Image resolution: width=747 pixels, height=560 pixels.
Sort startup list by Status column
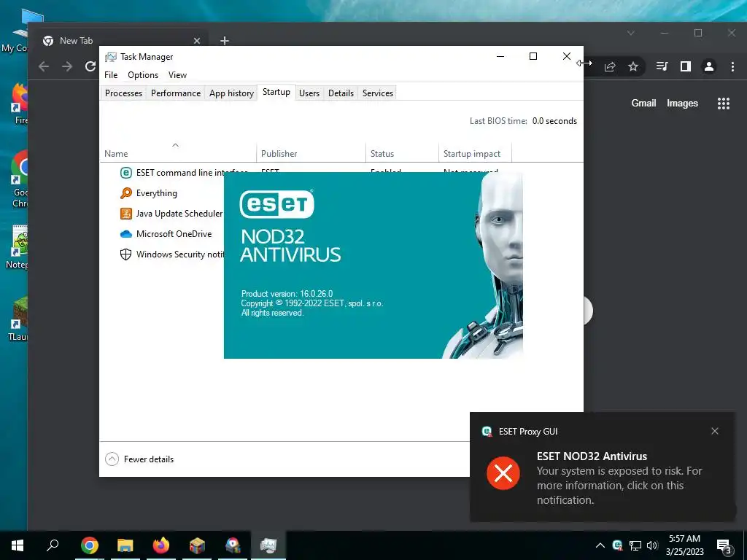402,153
